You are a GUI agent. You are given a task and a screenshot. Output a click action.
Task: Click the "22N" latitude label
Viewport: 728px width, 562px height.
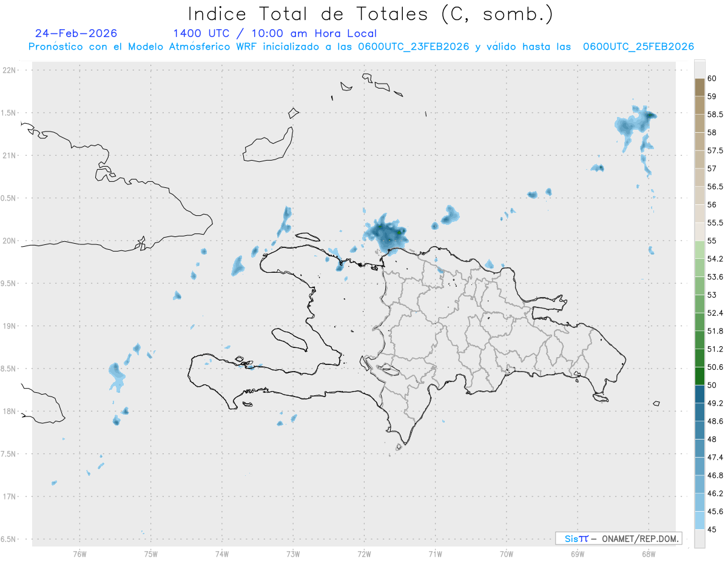pos(9,70)
